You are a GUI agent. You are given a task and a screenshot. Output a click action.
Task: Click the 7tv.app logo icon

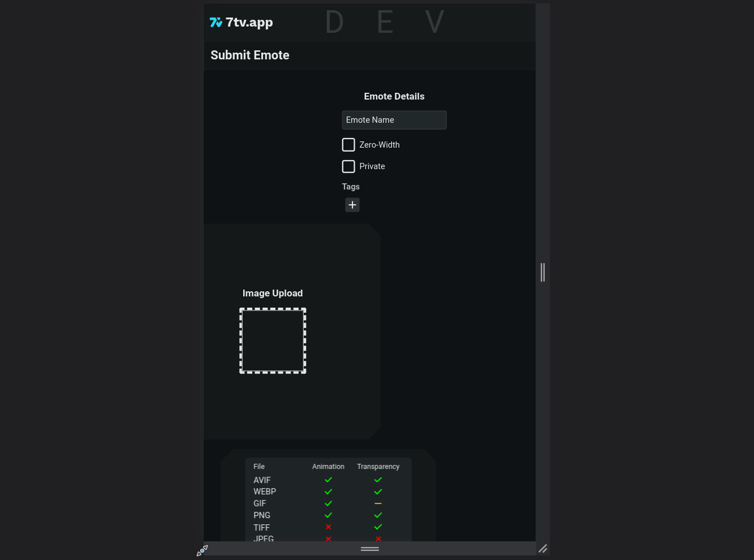pos(216,23)
